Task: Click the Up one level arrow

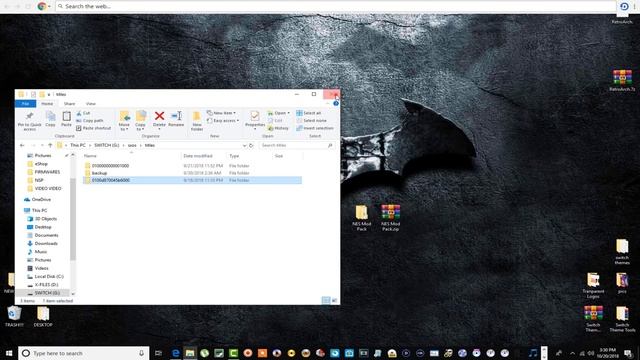Action: (50, 145)
